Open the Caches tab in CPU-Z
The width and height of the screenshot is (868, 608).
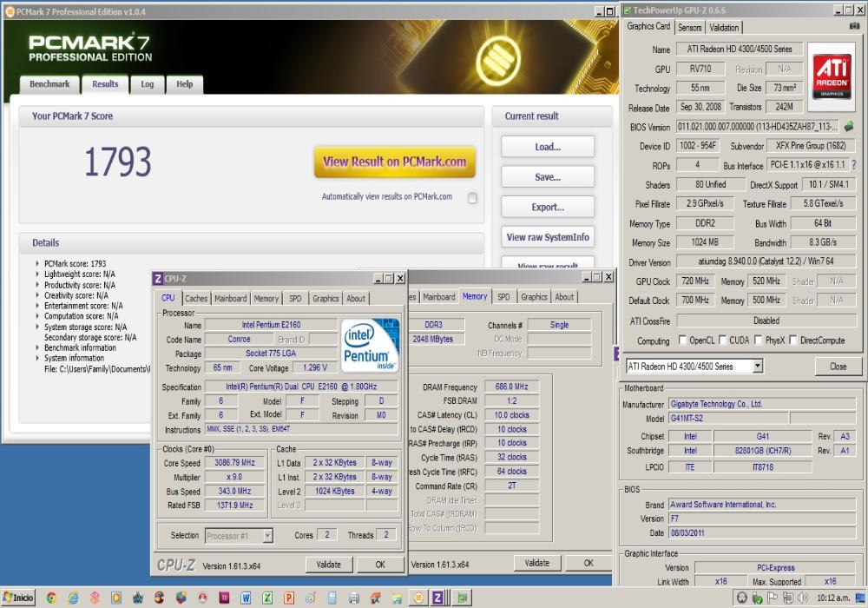pos(196,299)
